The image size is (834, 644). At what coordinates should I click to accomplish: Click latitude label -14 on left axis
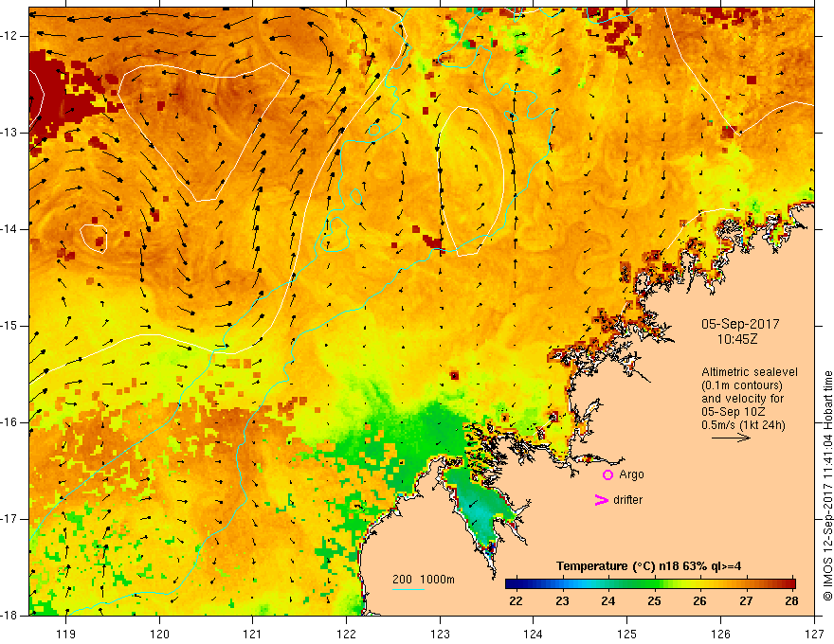pos(11,229)
